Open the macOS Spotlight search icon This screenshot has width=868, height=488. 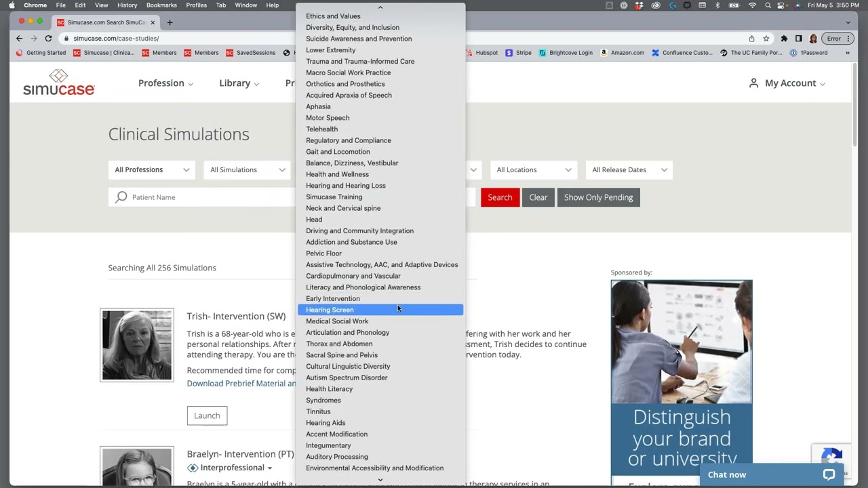click(768, 5)
